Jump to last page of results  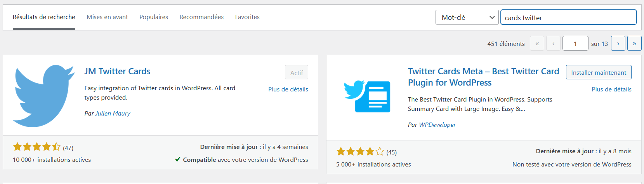click(634, 43)
